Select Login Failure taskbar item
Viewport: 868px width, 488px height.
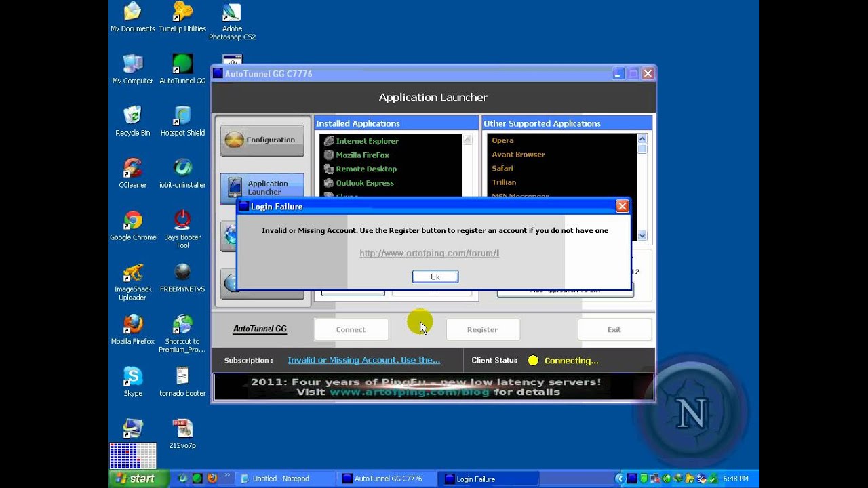pos(490,479)
